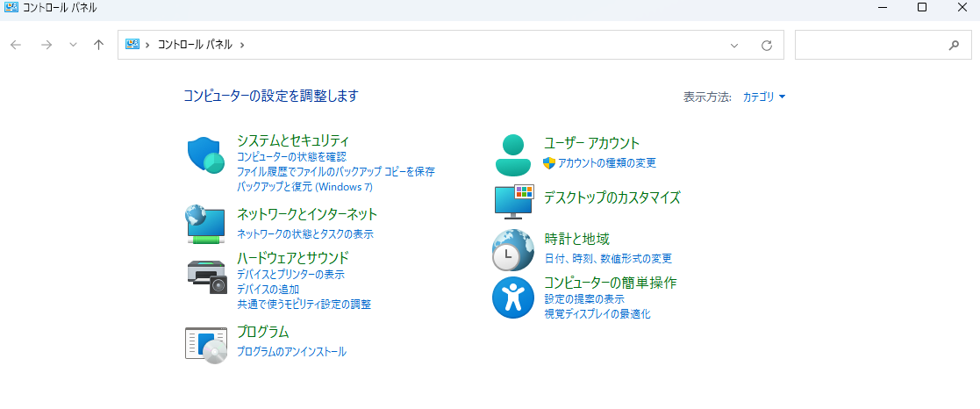
Task: Open プログラムのアンインストール link
Action: [x=291, y=351]
